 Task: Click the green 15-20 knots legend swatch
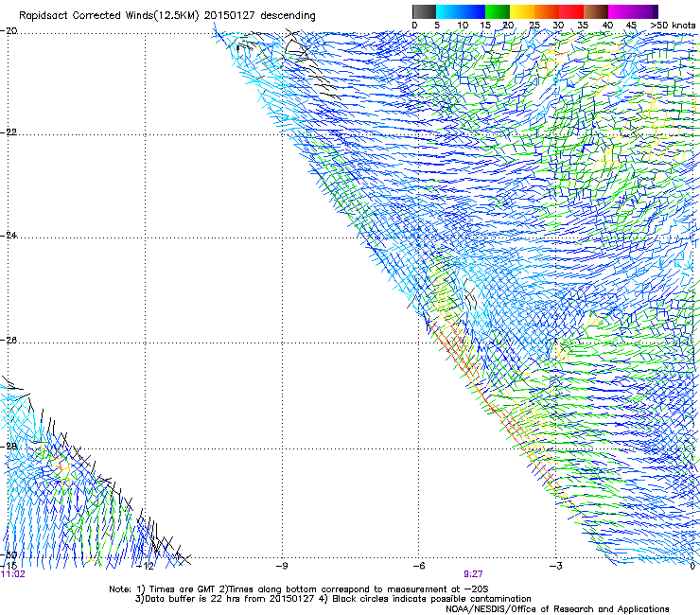point(498,11)
